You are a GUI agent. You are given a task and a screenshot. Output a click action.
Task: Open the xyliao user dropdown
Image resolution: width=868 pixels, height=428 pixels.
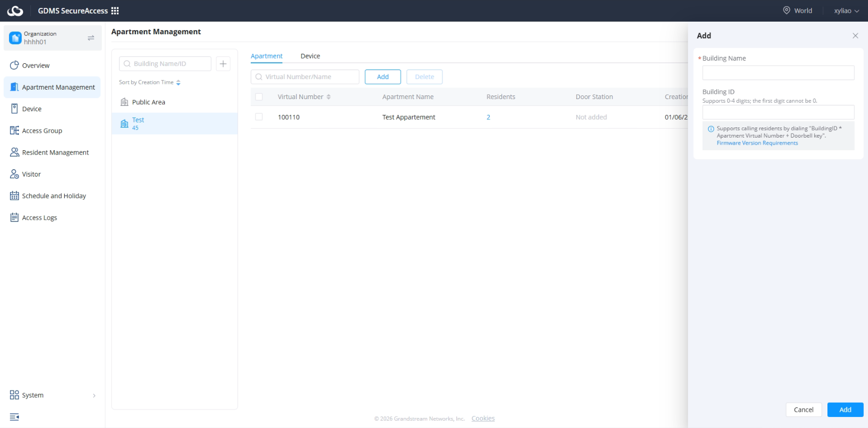click(846, 11)
